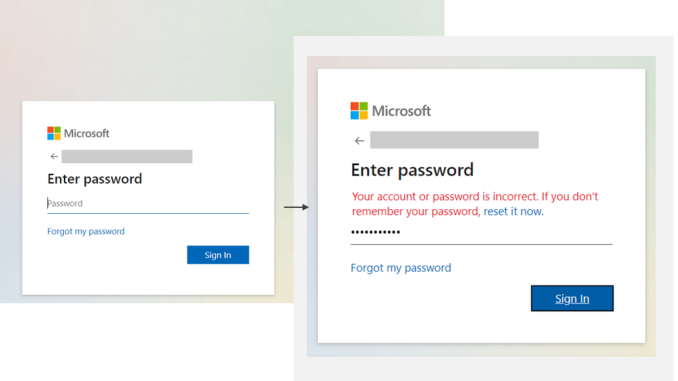Click the Enter password heading above the red error
The width and height of the screenshot is (678, 381).
pos(412,170)
